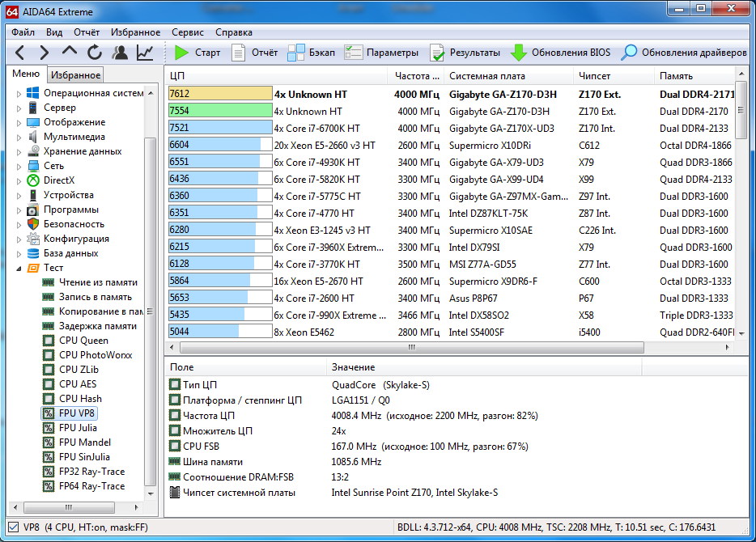Click the ЦП column header
The width and height of the screenshot is (756, 542).
276,76
